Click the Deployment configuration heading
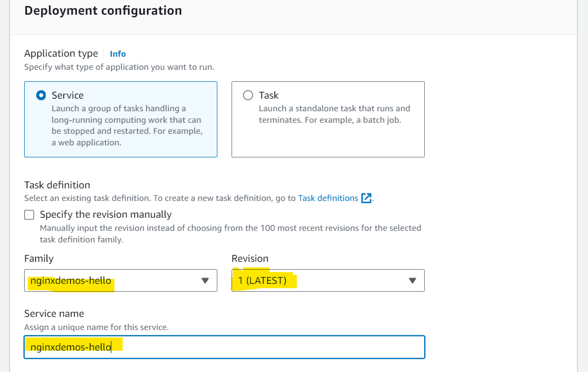 (103, 10)
